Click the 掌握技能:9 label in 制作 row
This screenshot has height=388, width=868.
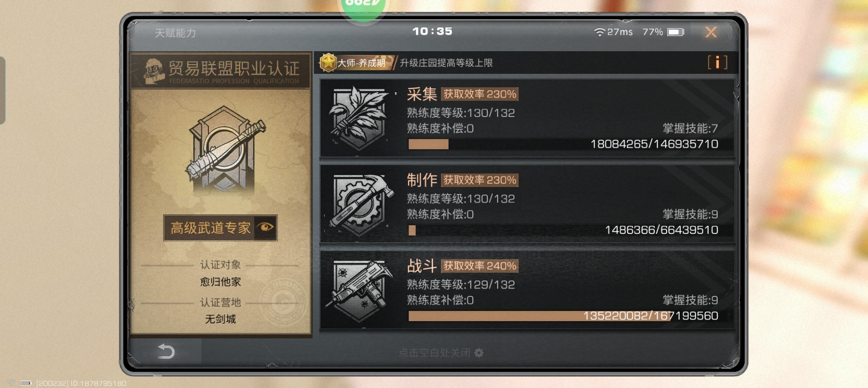pyautogui.click(x=690, y=214)
